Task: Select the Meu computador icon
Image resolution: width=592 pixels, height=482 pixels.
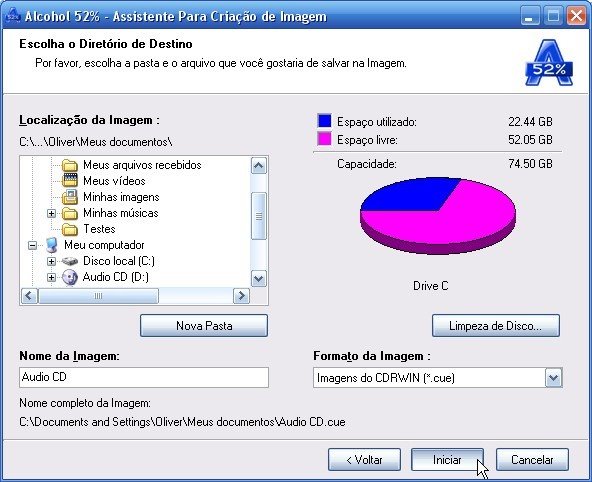Action: 52,245
